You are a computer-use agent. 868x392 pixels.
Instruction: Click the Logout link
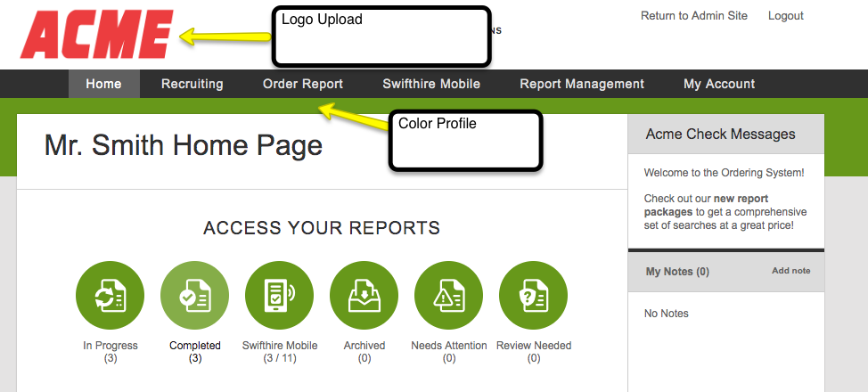pos(785,16)
